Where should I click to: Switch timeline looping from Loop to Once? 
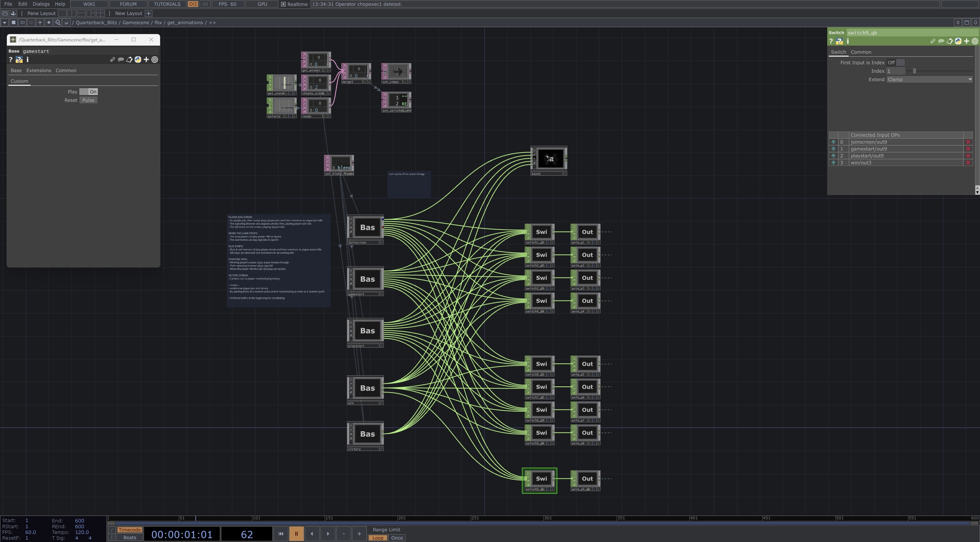[x=396, y=538]
